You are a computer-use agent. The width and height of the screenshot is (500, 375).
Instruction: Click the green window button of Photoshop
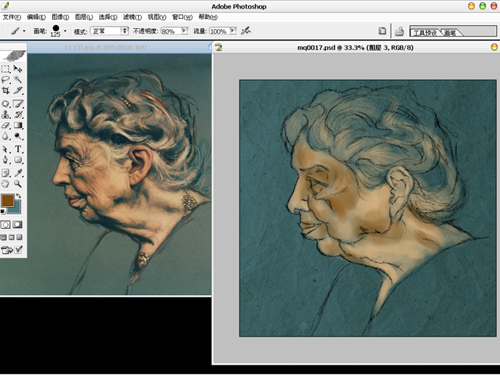click(482, 6)
